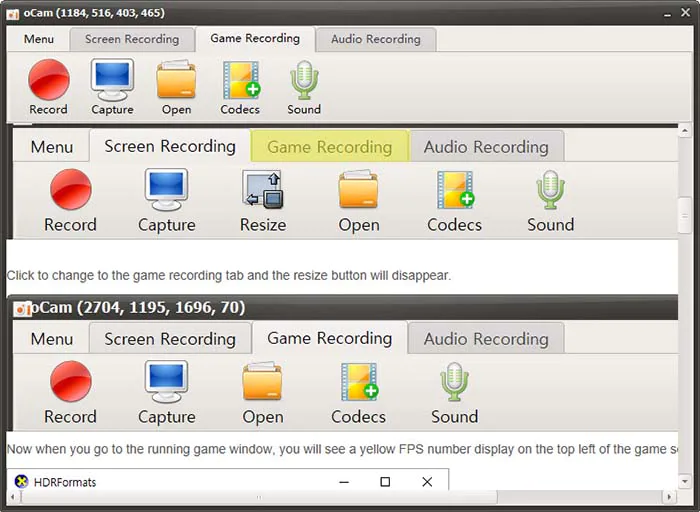
Task: Click 'Click to change to the game recording' sentence
Action: point(229,275)
